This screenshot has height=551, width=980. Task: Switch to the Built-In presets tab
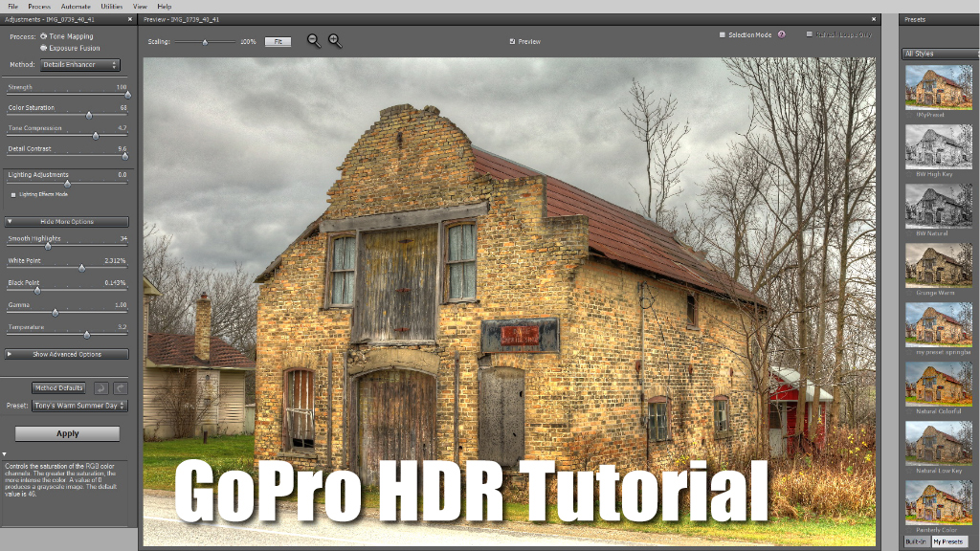[x=916, y=541]
